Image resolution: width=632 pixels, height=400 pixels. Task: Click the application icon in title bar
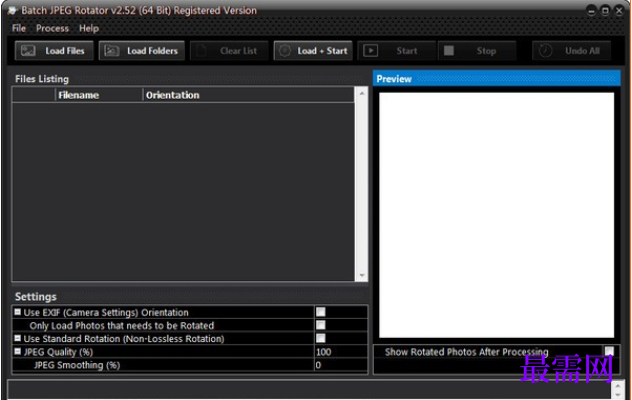click(x=12, y=10)
